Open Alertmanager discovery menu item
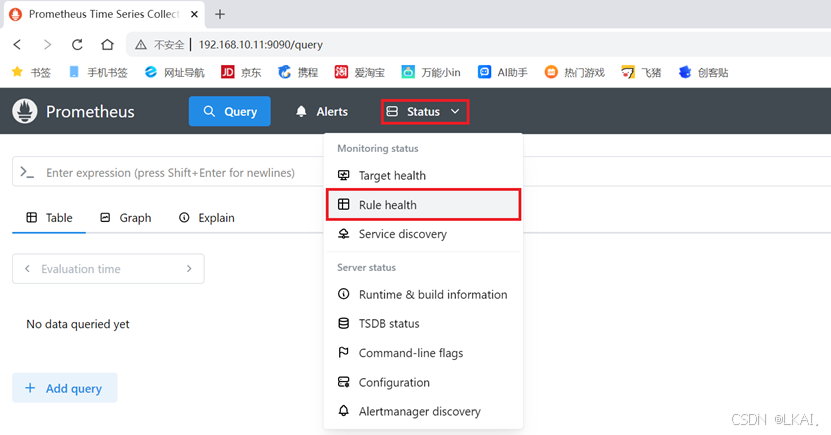The height and width of the screenshot is (435, 831). tap(423, 411)
